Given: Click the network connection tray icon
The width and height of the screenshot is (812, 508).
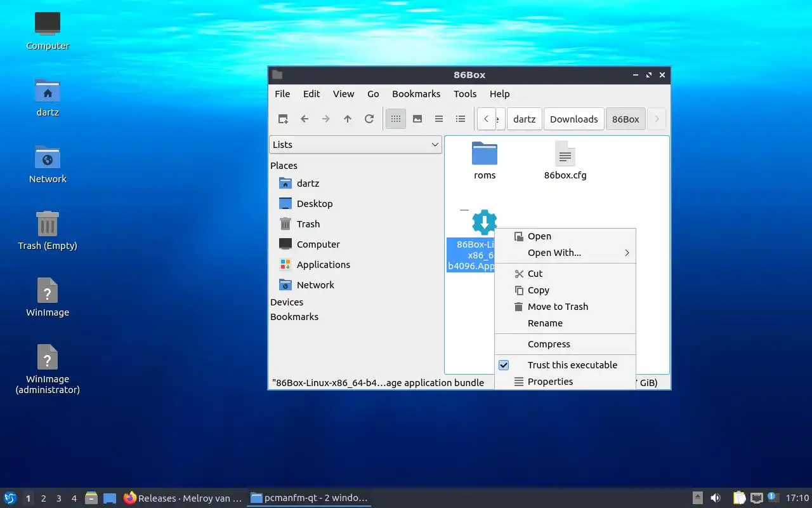Looking at the screenshot, I should click(x=756, y=498).
